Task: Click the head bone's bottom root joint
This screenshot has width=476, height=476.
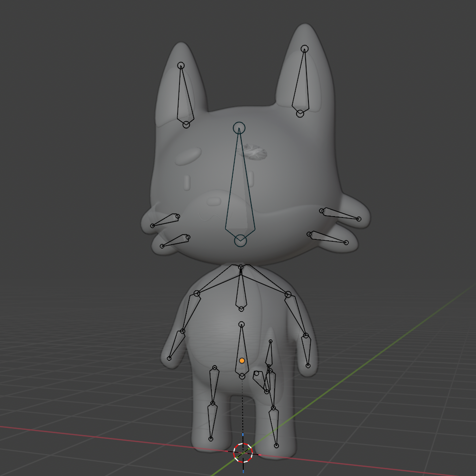Action: coord(241,241)
